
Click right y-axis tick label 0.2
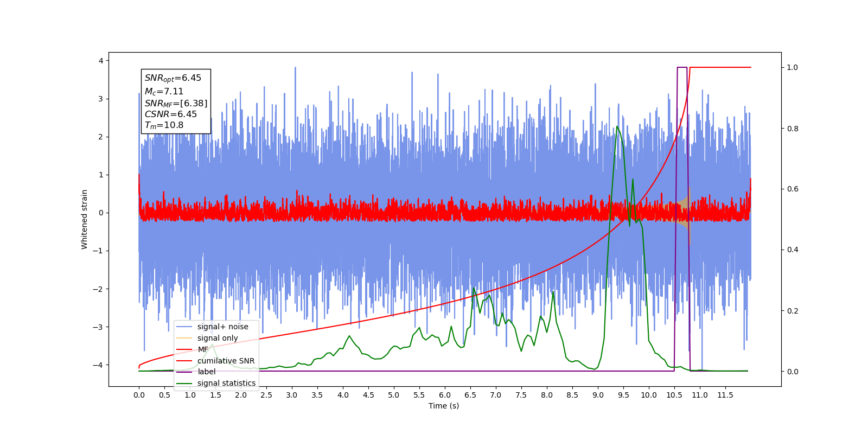[x=793, y=311]
